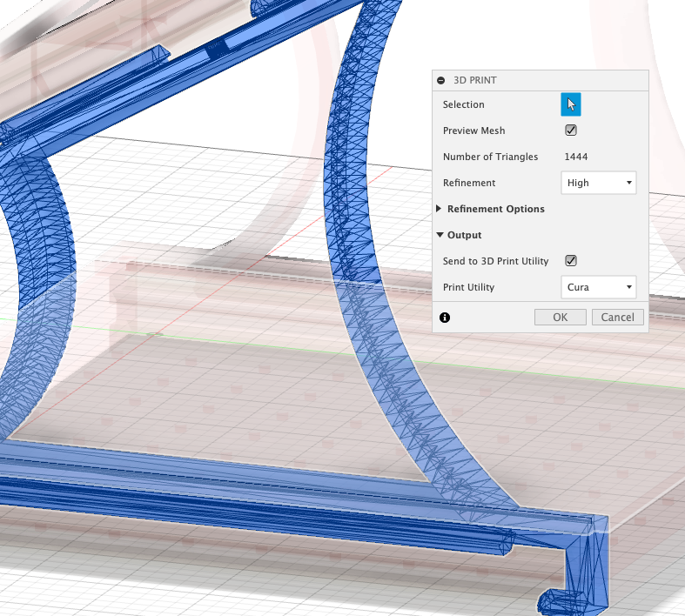Screen dimensions: 685x616
Task: Open the Print Utility dropdown showing Cura
Action: point(599,287)
